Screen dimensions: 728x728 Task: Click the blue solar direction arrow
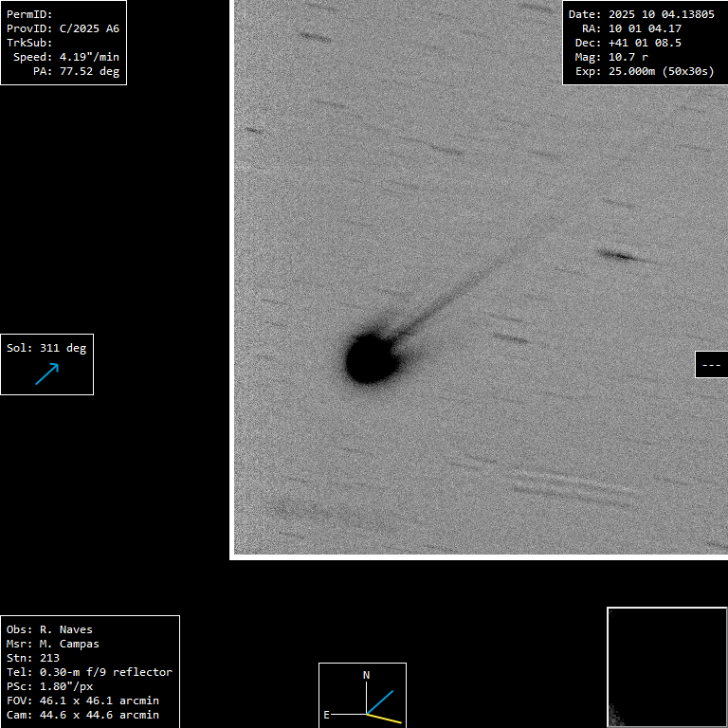point(46,373)
